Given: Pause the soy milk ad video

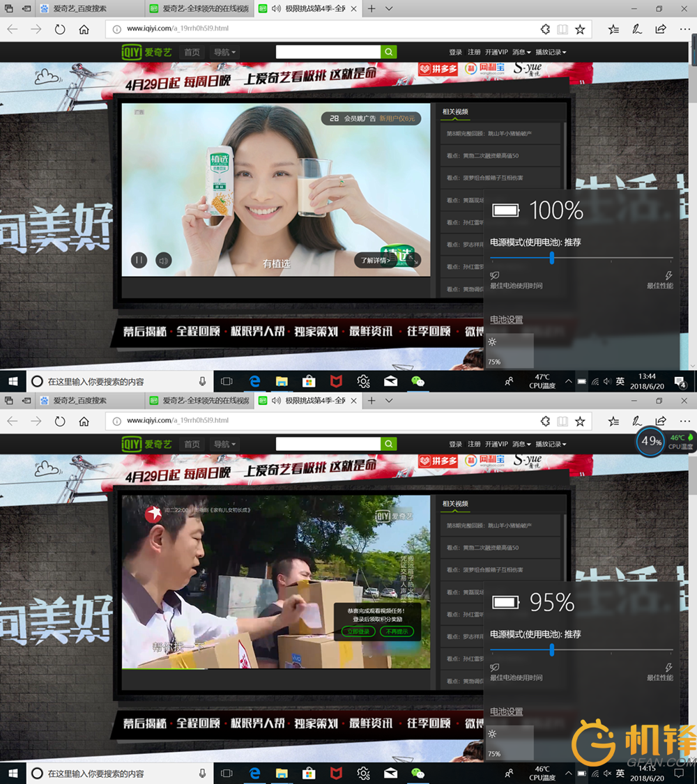Looking at the screenshot, I should pyautogui.click(x=139, y=261).
